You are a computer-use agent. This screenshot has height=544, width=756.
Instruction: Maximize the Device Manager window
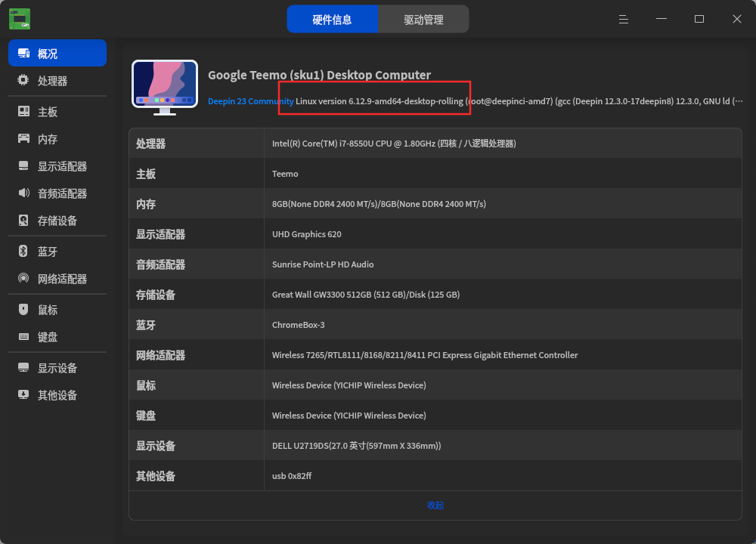tap(699, 19)
